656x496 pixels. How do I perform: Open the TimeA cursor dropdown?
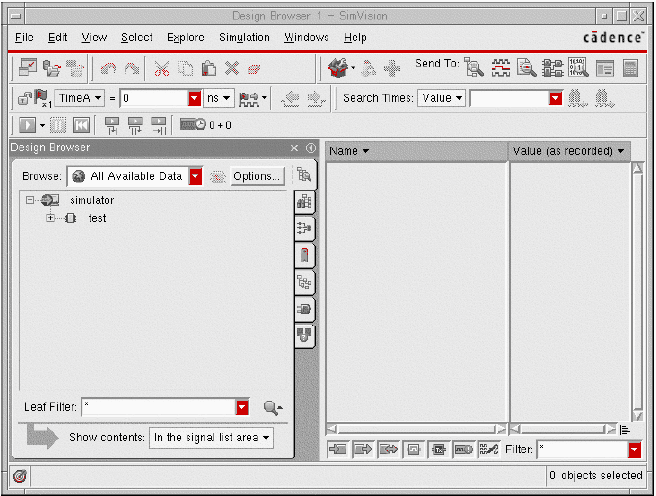pos(79,98)
